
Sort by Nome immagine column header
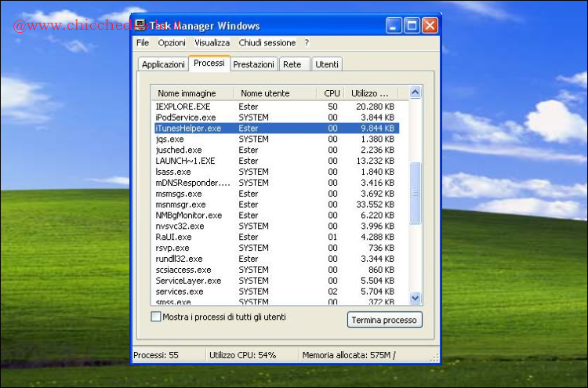point(187,93)
